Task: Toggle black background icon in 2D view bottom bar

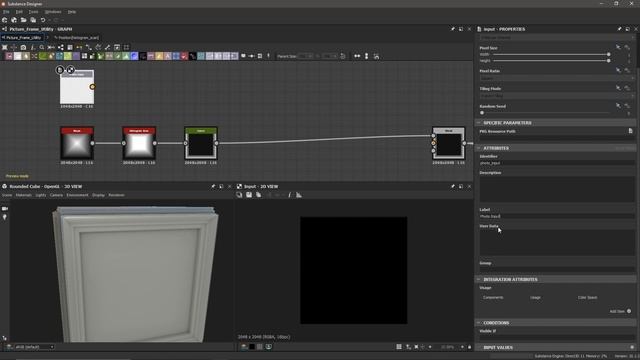Action: 252,347
